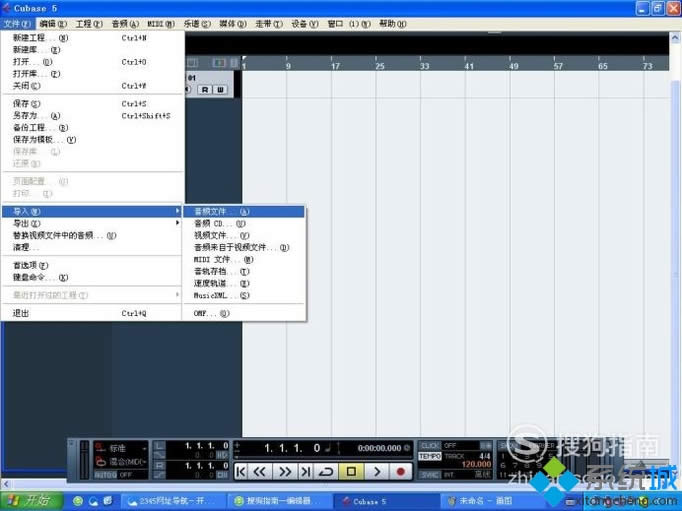The width and height of the screenshot is (682, 511).
Task: Choose MusicXML in the import submenu
Action: pos(244,295)
